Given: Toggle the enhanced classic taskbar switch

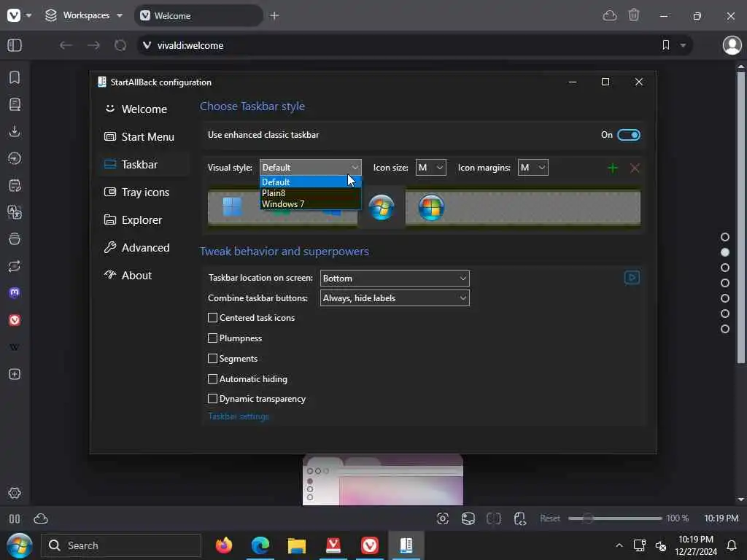Looking at the screenshot, I should [628, 135].
